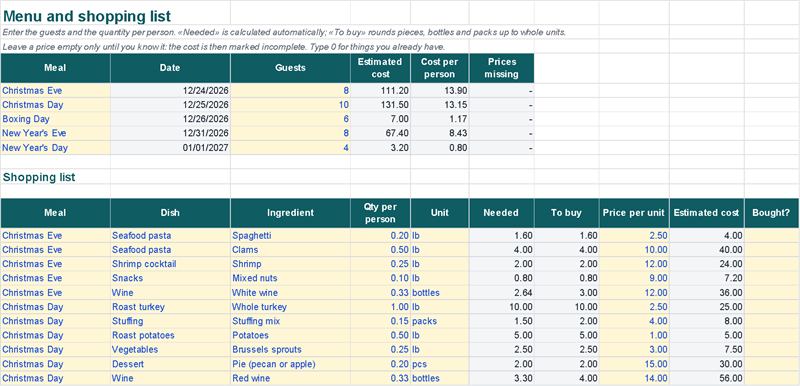
Task: Click estimated cost 111.20
Action: (381, 90)
